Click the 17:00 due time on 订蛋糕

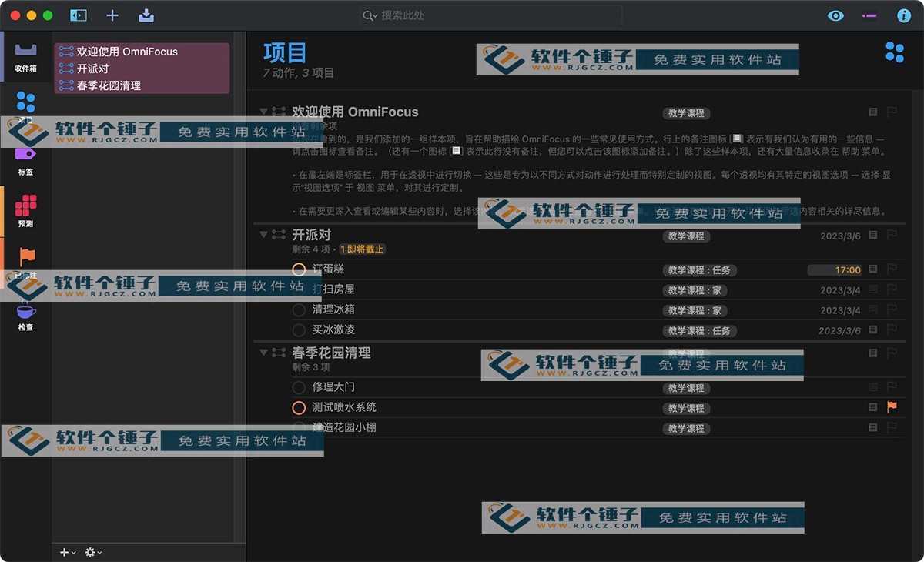[835, 270]
